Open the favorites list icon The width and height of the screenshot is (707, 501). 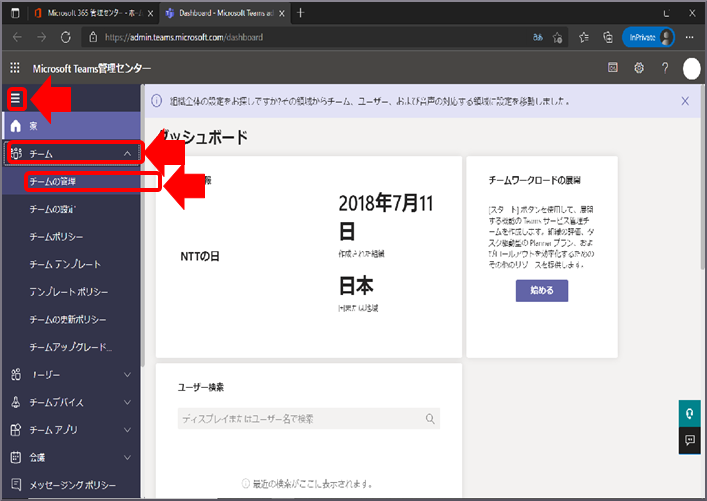tap(584, 37)
